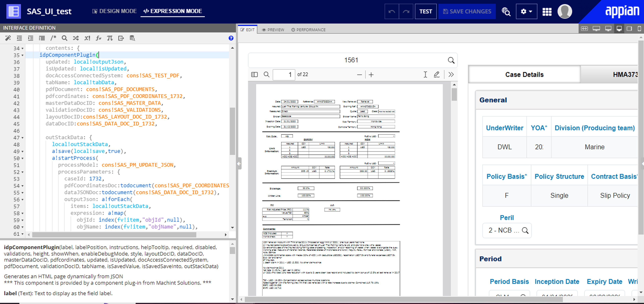Click the export arrow icon in the expression toolbar
The image size is (644, 304).
coord(121,38)
